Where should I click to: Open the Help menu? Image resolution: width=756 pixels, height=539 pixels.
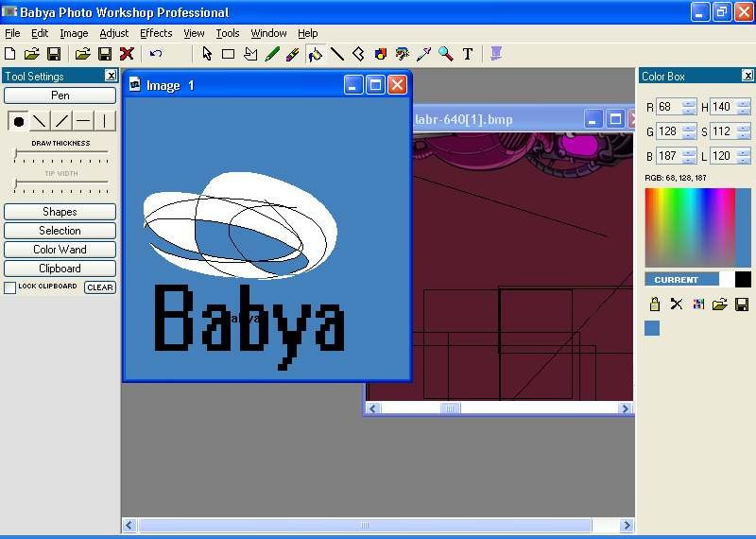308,33
